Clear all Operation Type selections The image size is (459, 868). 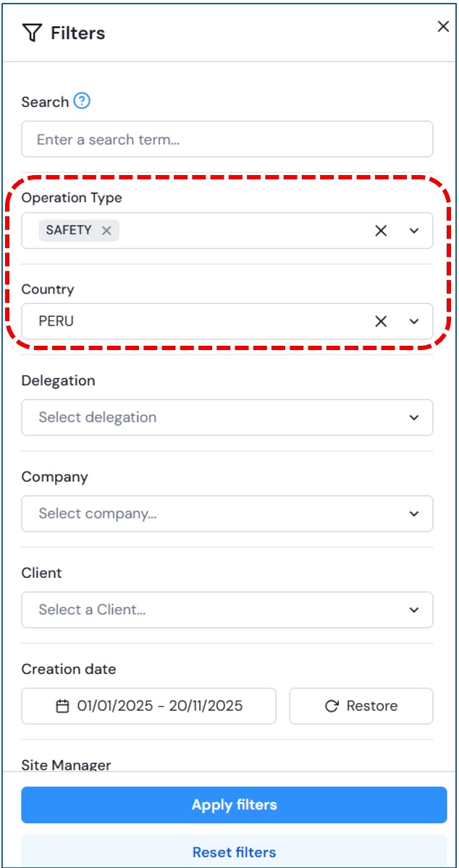381,231
